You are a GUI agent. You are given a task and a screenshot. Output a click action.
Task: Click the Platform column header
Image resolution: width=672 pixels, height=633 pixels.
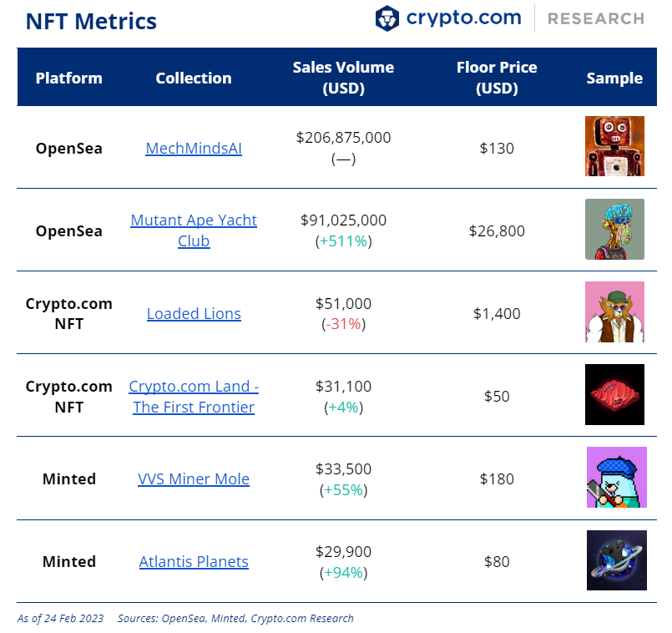[x=69, y=78]
